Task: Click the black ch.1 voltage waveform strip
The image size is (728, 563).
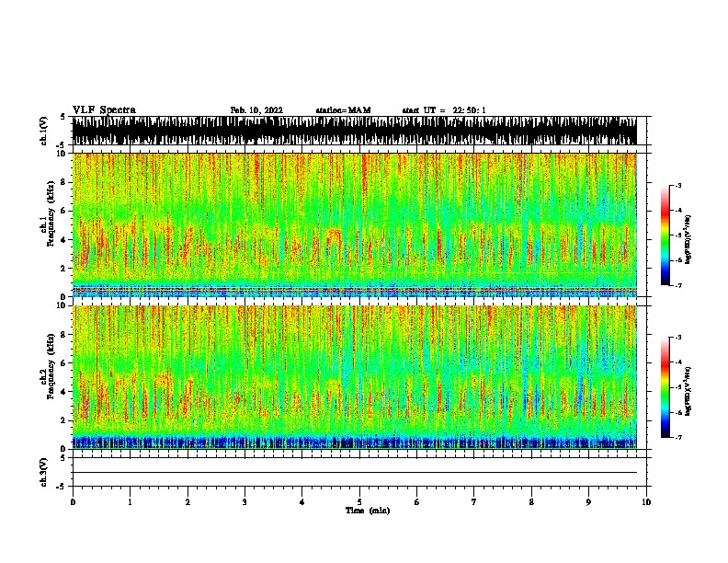Action: pos(355,131)
